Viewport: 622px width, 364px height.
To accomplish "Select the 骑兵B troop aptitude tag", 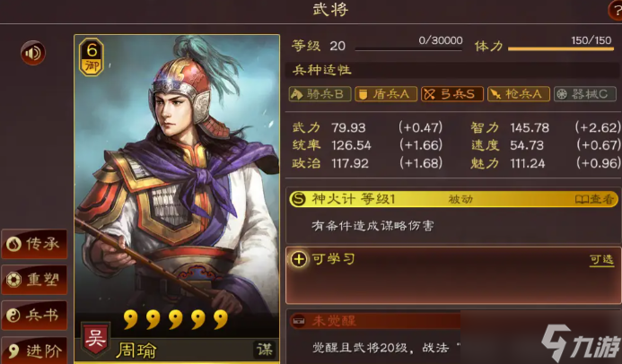I will [320, 94].
